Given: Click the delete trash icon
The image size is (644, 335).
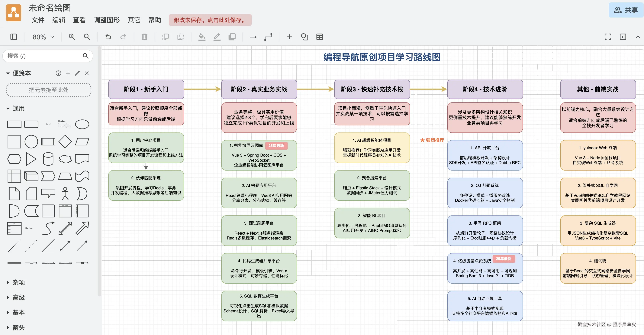Looking at the screenshot, I should coord(144,37).
